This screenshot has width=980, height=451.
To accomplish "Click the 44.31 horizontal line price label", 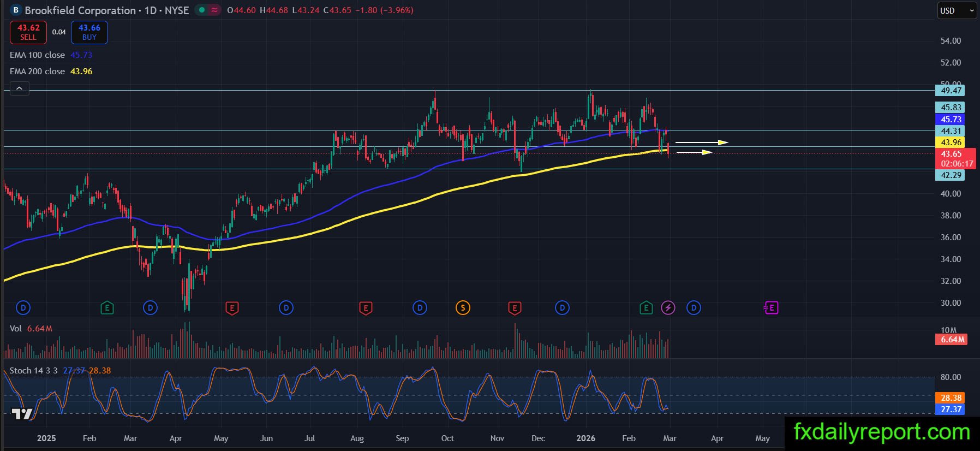I will (x=951, y=131).
